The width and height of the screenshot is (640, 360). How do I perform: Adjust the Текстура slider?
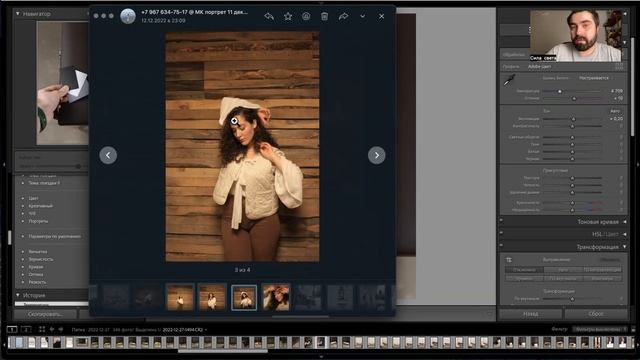pos(572,178)
